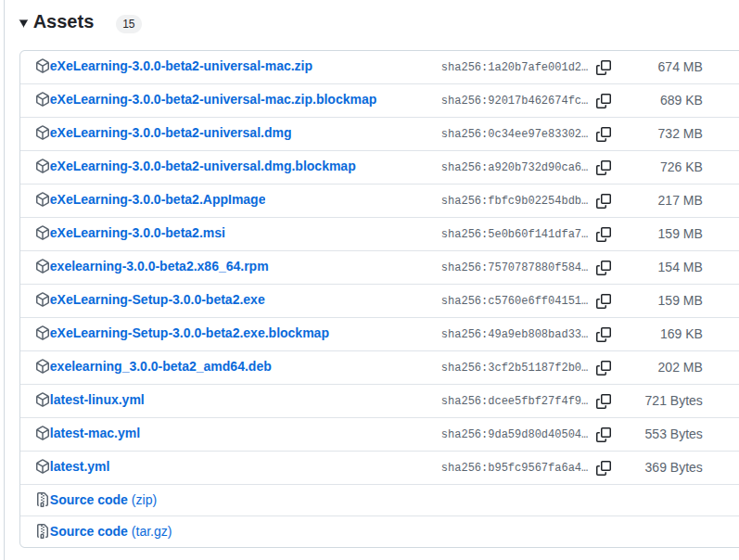Select hash text sha256:5e0b60f141dfa7…

pyautogui.click(x=515, y=234)
